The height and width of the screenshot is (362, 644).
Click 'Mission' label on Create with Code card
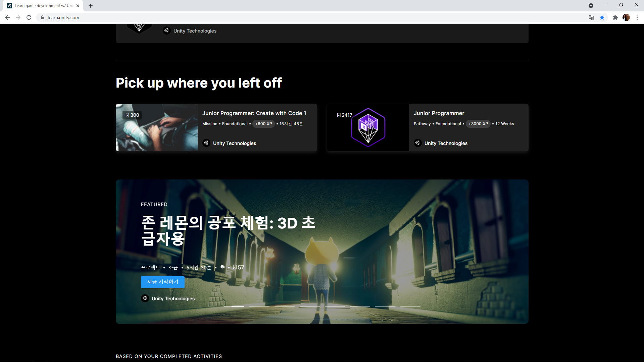[210, 124]
